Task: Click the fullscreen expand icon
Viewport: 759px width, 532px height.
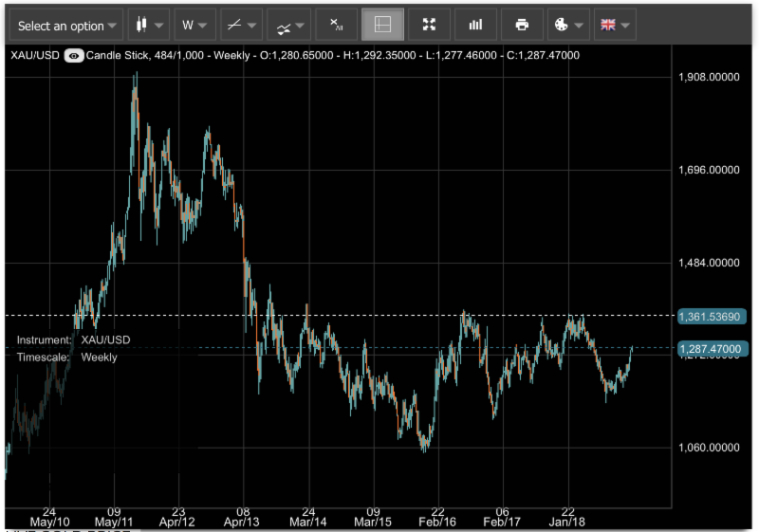Action: pyautogui.click(x=429, y=25)
